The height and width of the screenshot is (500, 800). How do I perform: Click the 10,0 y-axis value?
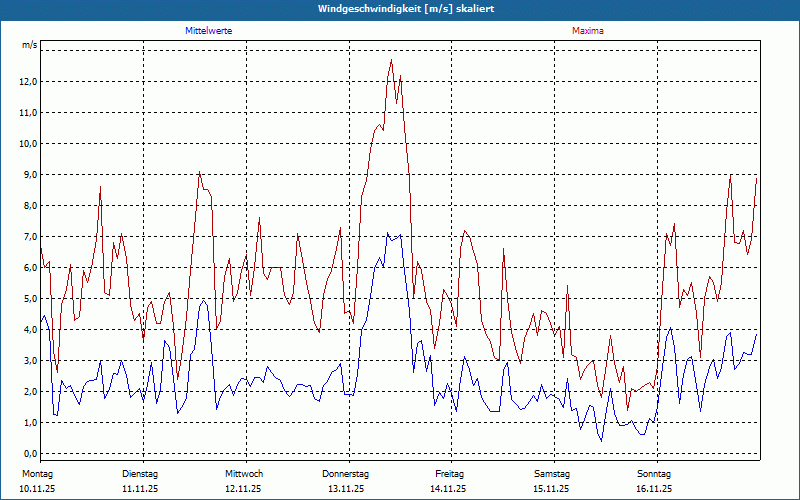29,144
